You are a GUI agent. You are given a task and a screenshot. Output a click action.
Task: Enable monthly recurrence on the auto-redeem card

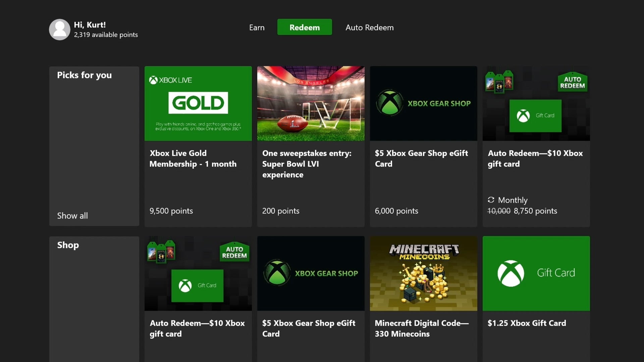pos(507,200)
